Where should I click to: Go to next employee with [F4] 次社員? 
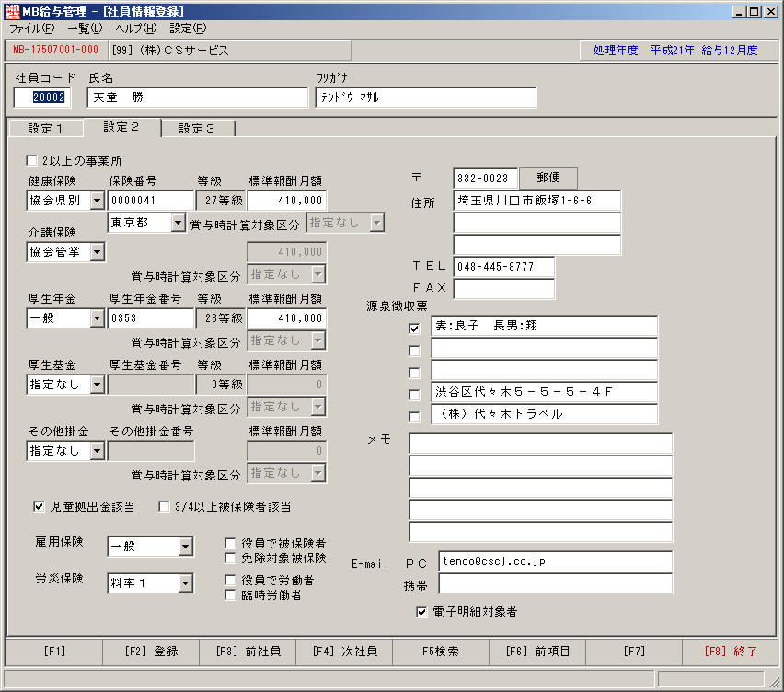[344, 652]
